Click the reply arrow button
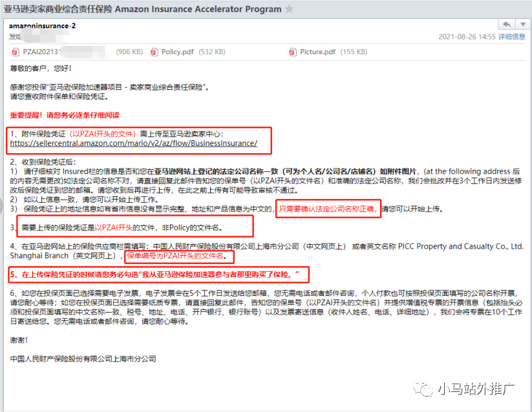 coord(507,25)
